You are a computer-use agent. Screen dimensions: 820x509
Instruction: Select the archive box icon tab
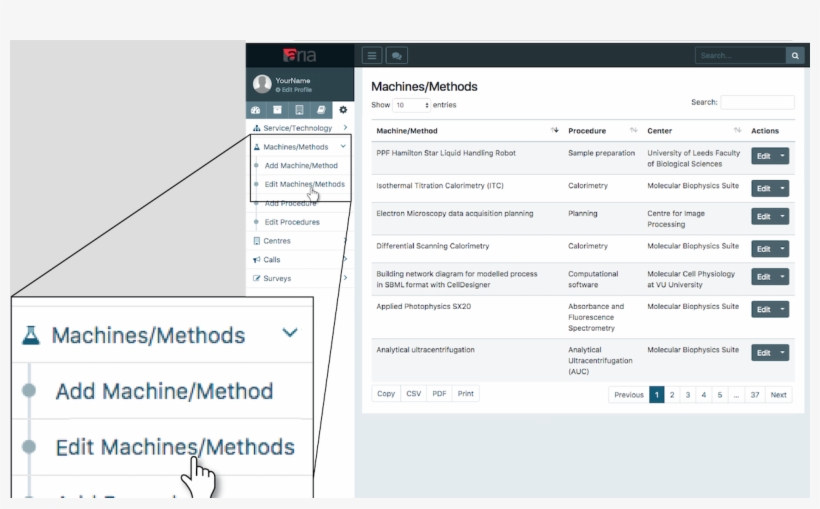click(277, 110)
